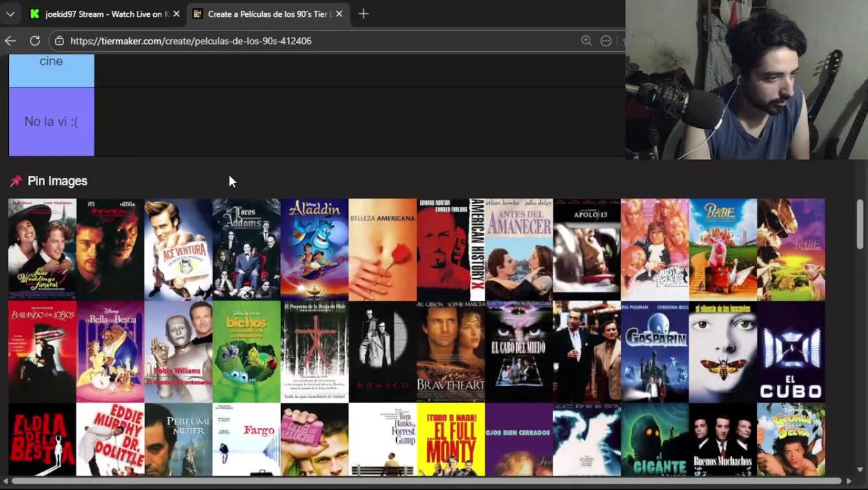Select the Antes del Amanecer poster
The height and width of the screenshot is (490, 868).
pos(519,249)
